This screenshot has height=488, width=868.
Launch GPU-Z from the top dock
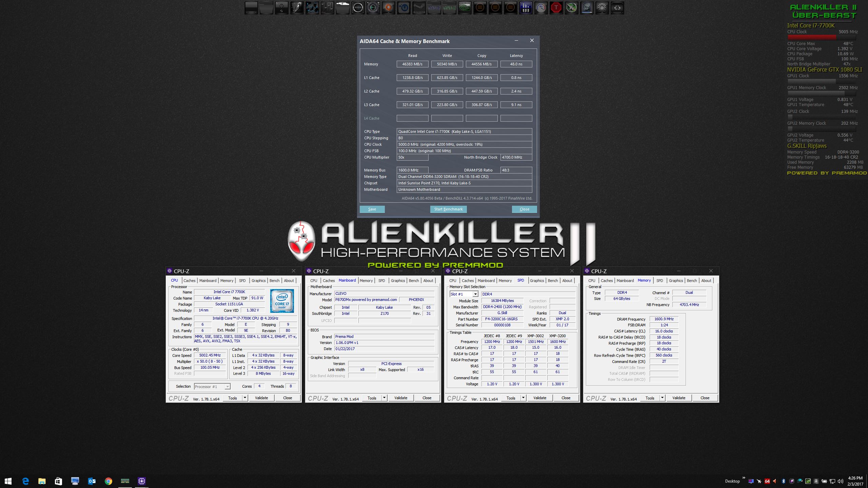pos(449,8)
